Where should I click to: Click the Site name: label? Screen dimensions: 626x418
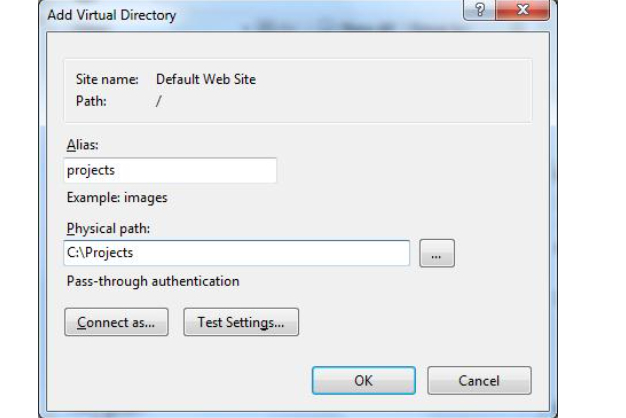[107, 79]
